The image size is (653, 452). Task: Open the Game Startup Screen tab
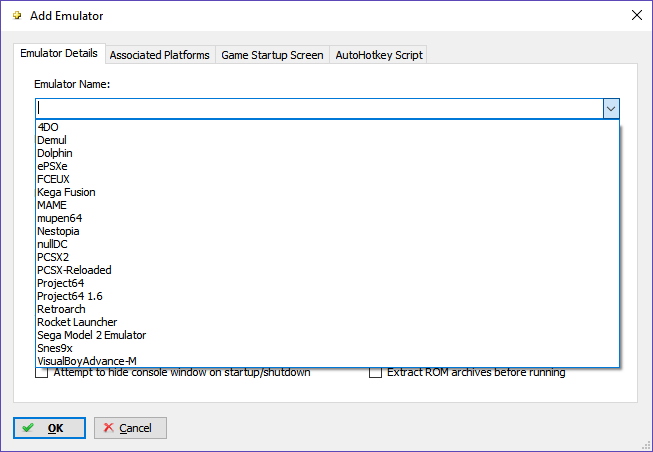tap(272, 55)
